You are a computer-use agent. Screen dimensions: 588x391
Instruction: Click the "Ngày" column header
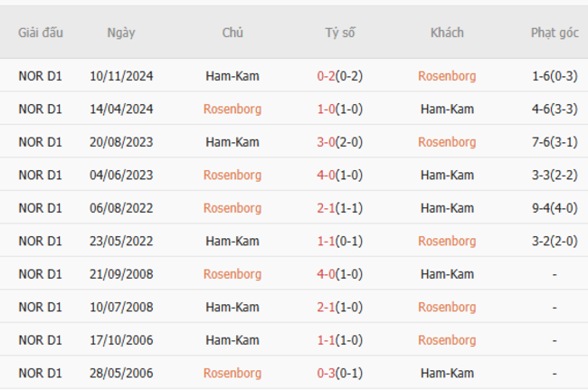click(121, 33)
